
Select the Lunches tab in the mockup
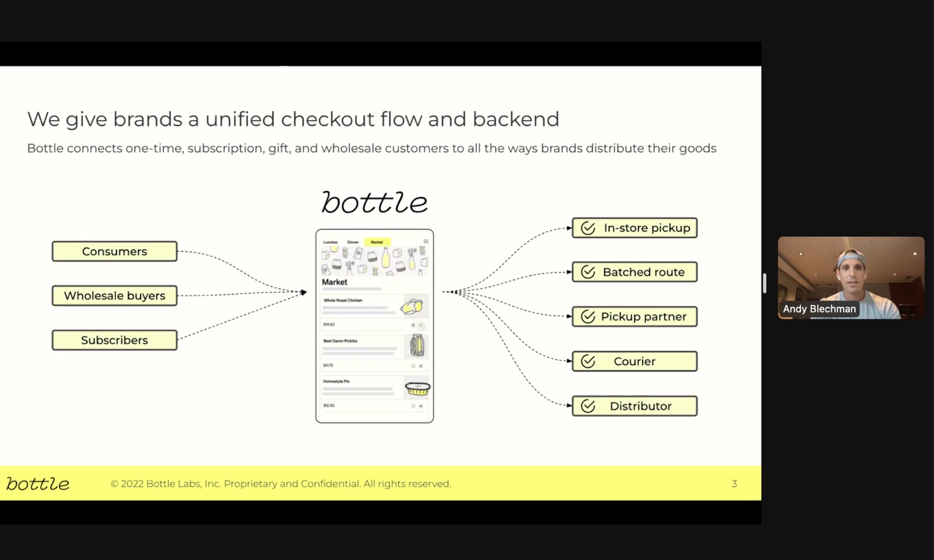pos(330,242)
